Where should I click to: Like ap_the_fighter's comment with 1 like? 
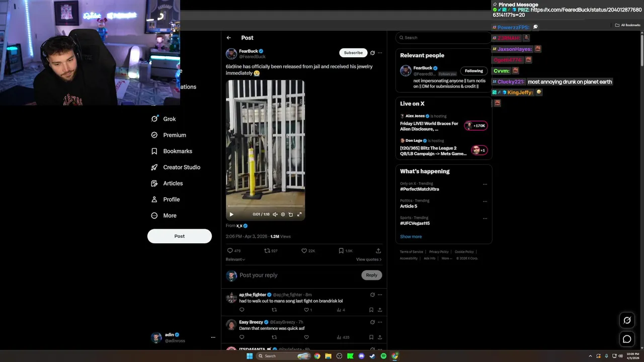coord(308,310)
